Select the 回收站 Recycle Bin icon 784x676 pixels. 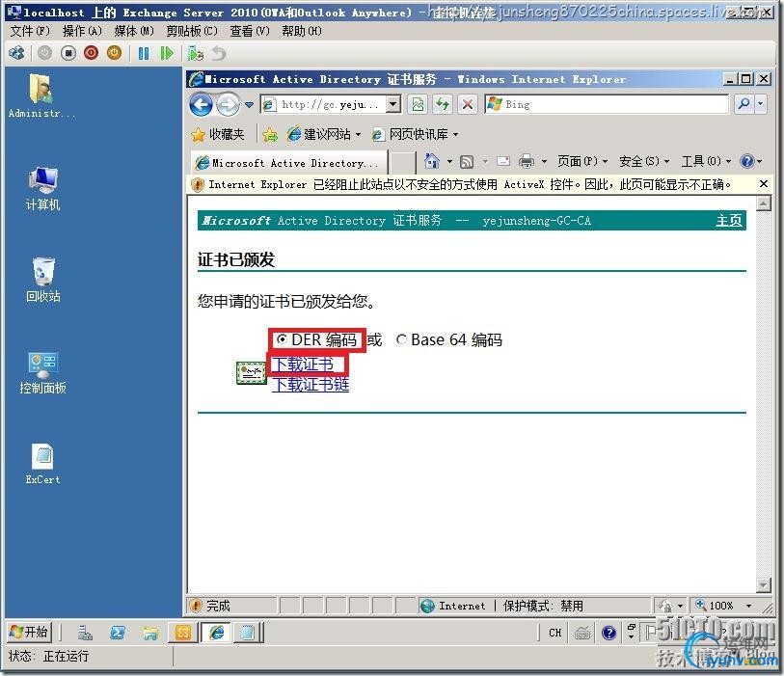(x=43, y=280)
